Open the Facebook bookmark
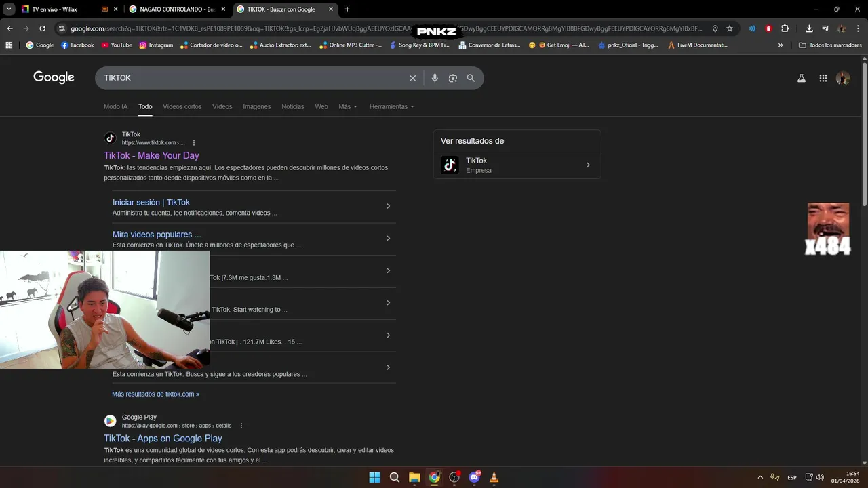Viewport: 868px width, 488px height. coord(77,45)
